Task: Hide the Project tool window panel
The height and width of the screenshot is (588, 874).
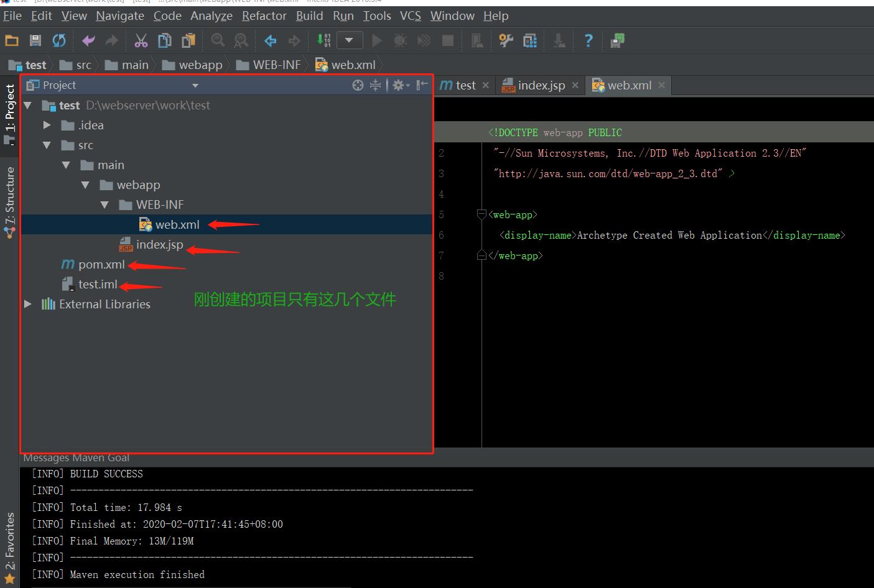Action: (422, 85)
